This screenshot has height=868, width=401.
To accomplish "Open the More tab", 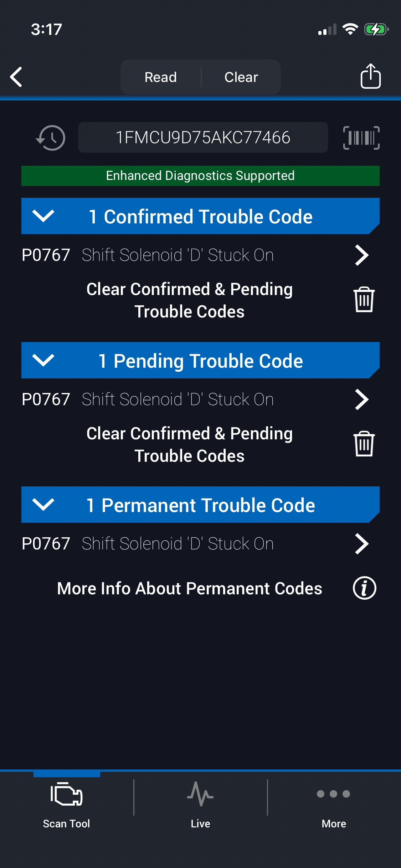I will 334,802.
